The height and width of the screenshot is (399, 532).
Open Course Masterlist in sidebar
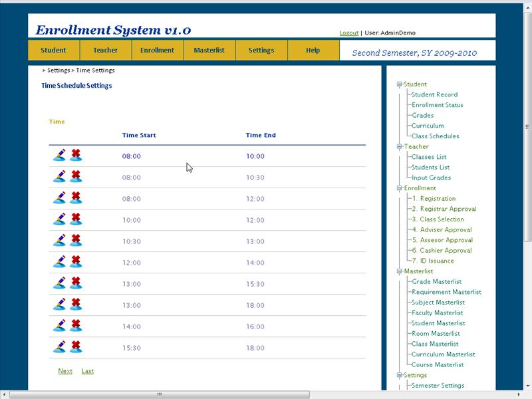click(438, 364)
